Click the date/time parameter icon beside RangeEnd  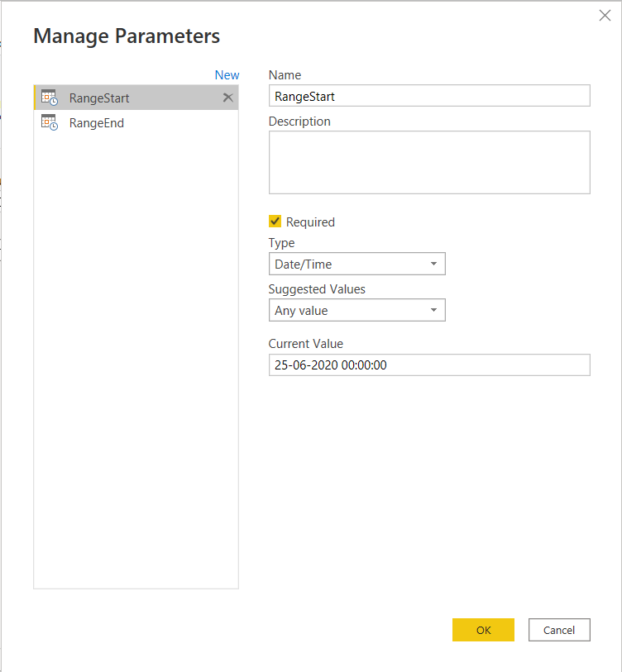click(x=49, y=122)
